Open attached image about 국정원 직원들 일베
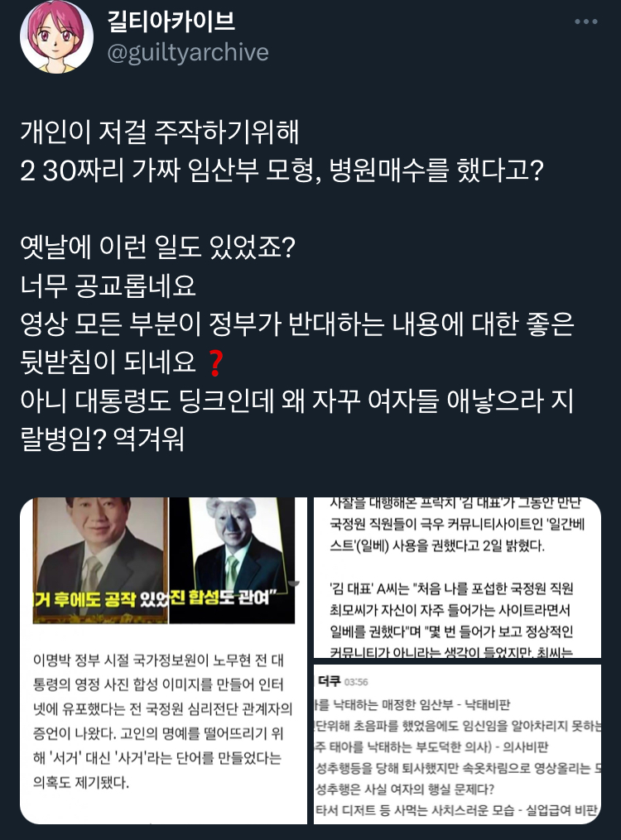Screen dimensions: 621x840 coord(457,577)
